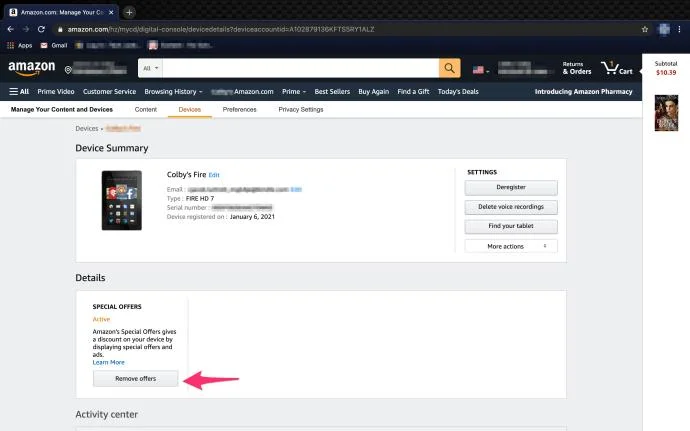Click into the Amazon search field
690x431 pixels.
[301, 68]
